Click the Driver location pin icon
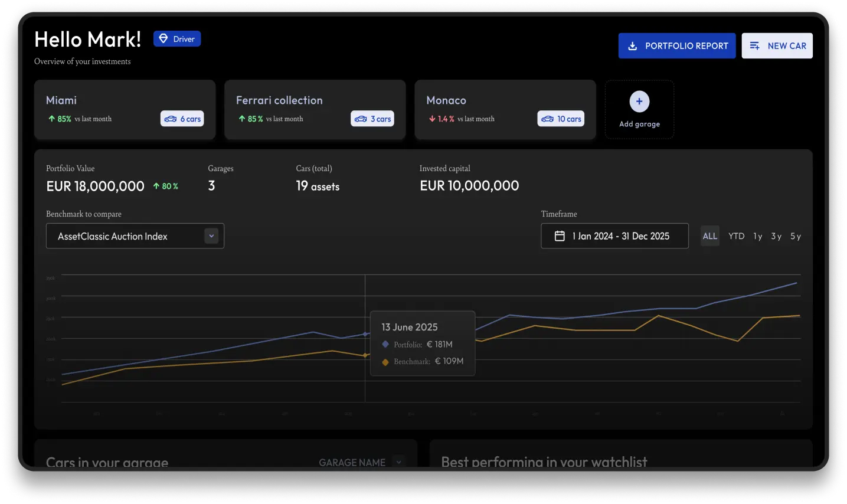The image size is (847, 504). click(x=163, y=38)
